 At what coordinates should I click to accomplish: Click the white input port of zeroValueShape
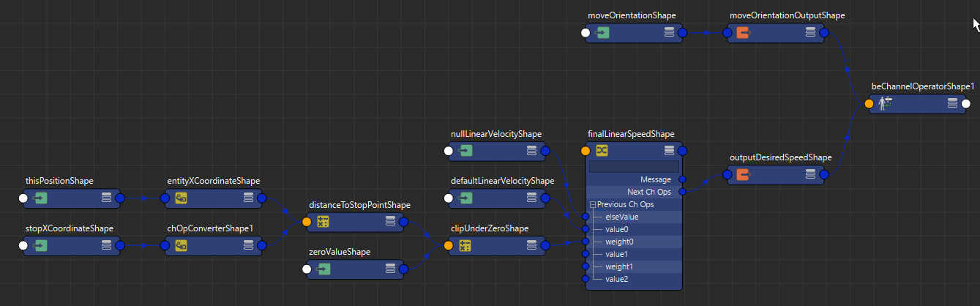click(x=307, y=269)
